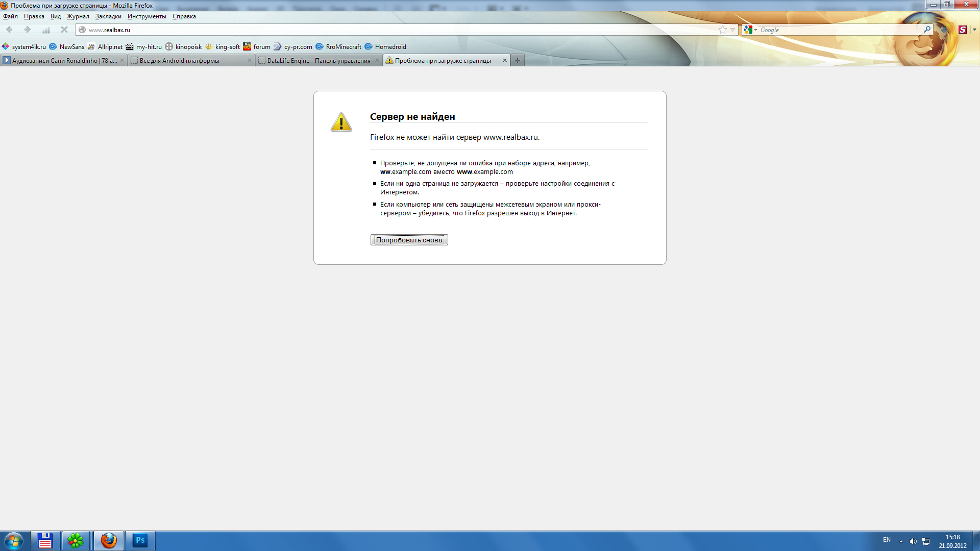980x551 pixels.
Task: Click the Back navigation arrow
Action: [9, 30]
